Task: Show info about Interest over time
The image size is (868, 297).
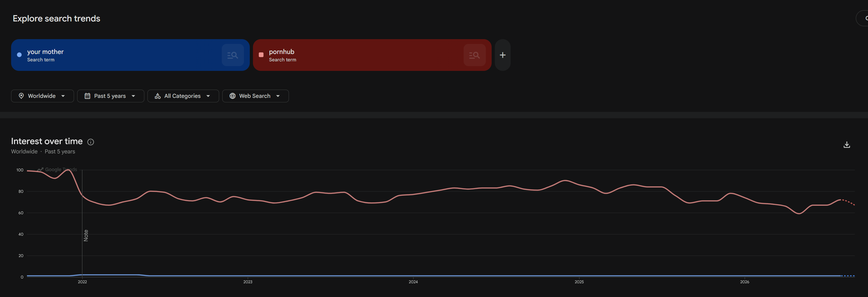Action: (91, 142)
